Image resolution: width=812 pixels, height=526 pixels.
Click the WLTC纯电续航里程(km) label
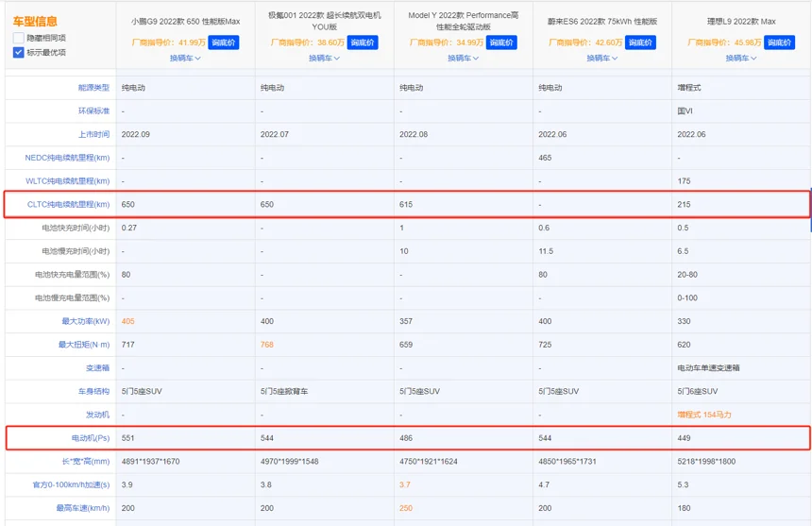[x=67, y=180]
